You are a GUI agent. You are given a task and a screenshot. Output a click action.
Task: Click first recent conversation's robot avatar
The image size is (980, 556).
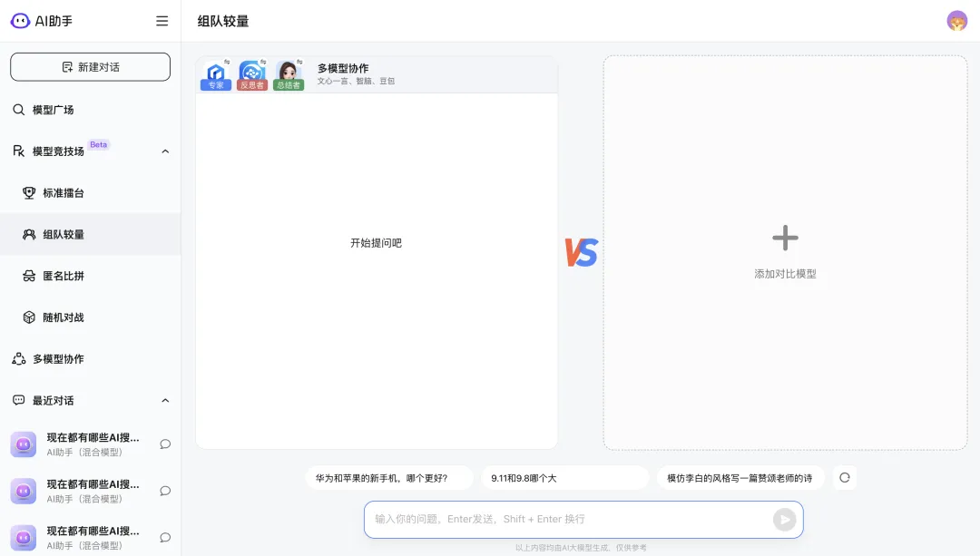(23, 444)
